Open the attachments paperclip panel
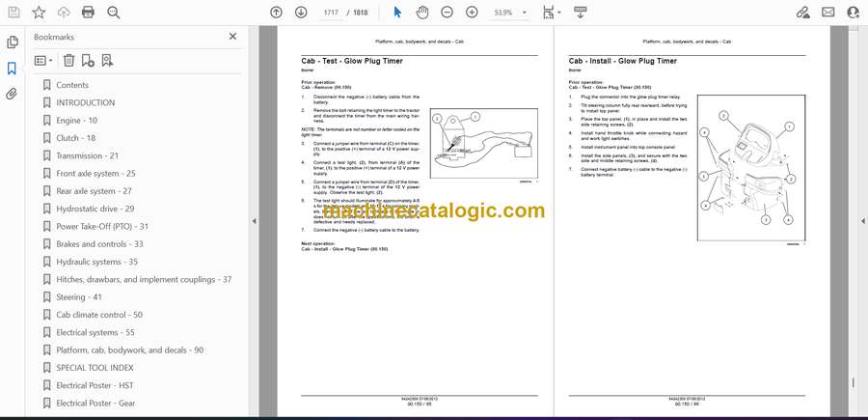Image resolution: width=868 pixels, height=420 pixels. coord(12,94)
